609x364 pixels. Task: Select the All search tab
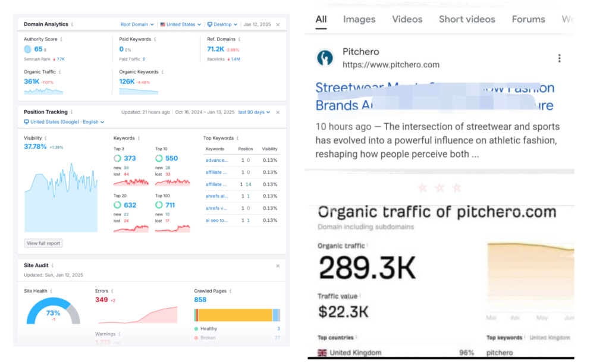pos(321,20)
